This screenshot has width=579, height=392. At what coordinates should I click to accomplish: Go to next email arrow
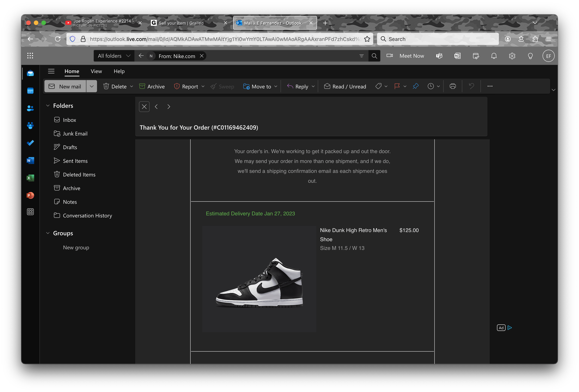(x=169, y=107)
